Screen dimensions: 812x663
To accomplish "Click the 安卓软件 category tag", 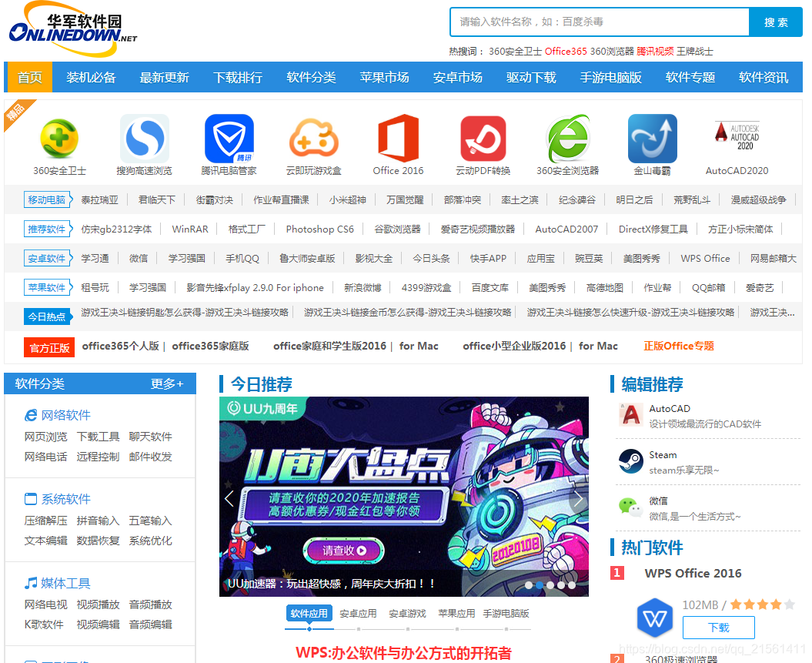I will point(47,259).
